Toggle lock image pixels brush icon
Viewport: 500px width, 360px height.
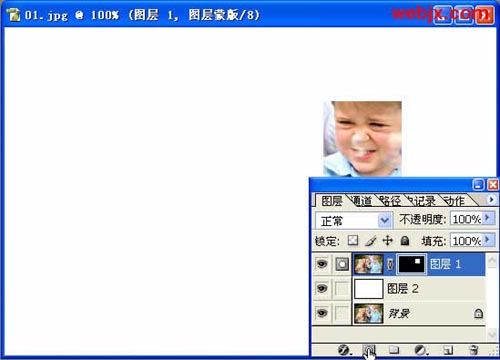[371, 240]
